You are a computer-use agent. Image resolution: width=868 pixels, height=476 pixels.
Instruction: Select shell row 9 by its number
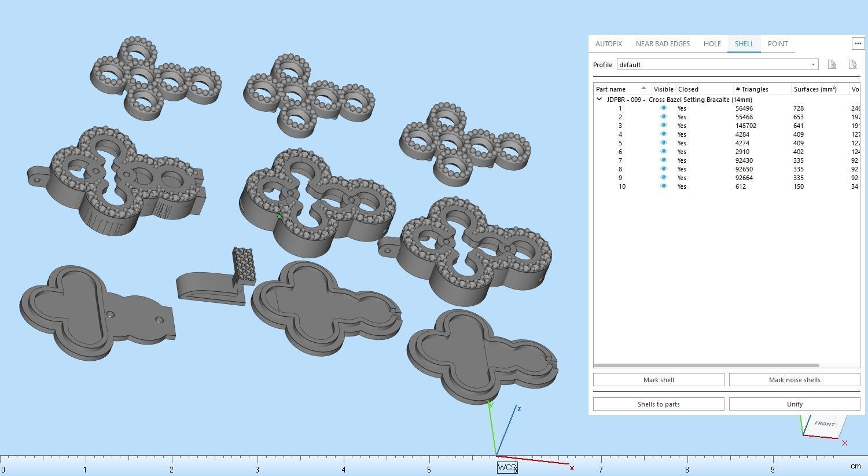[620, 178]
